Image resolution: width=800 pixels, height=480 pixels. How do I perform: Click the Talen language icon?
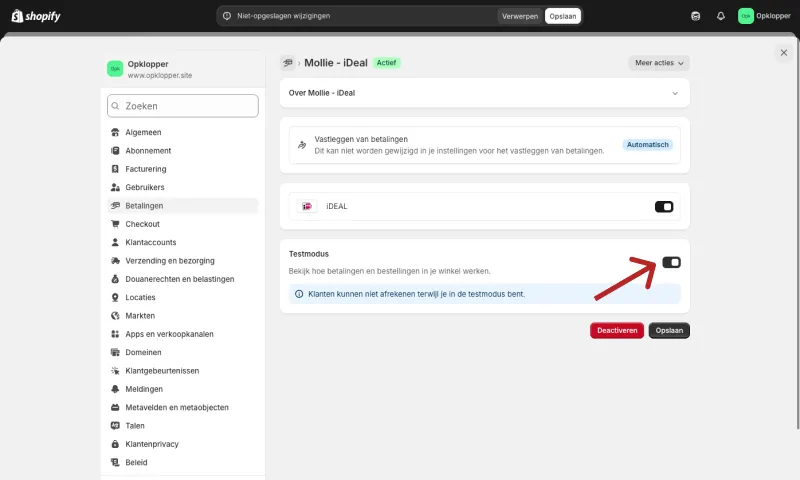click(115, 425)
